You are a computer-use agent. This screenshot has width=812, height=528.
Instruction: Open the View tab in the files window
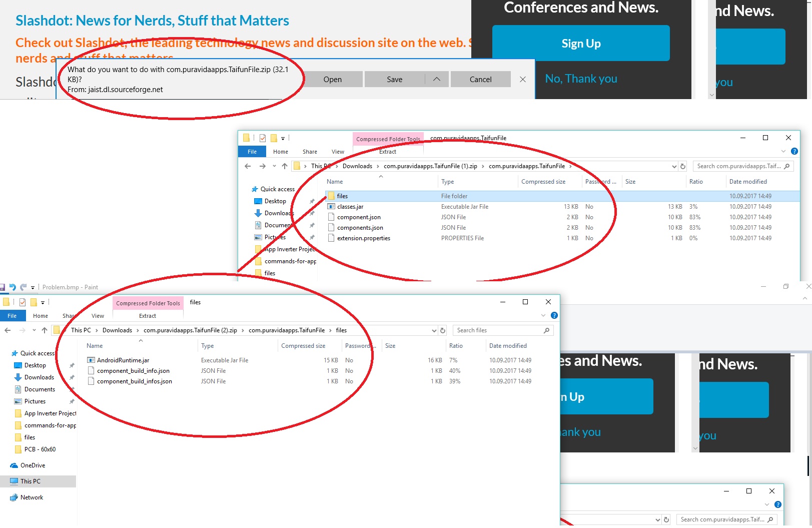tap(98, 316)
